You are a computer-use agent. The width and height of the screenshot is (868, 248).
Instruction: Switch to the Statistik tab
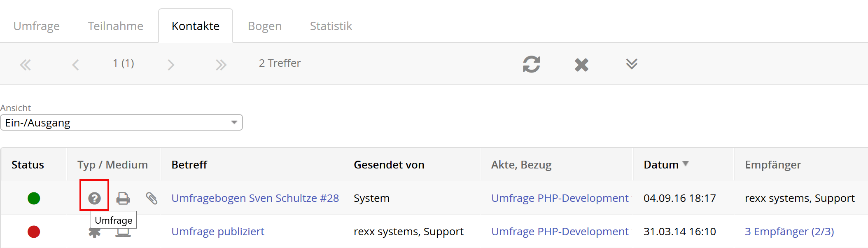click(331, 26)
